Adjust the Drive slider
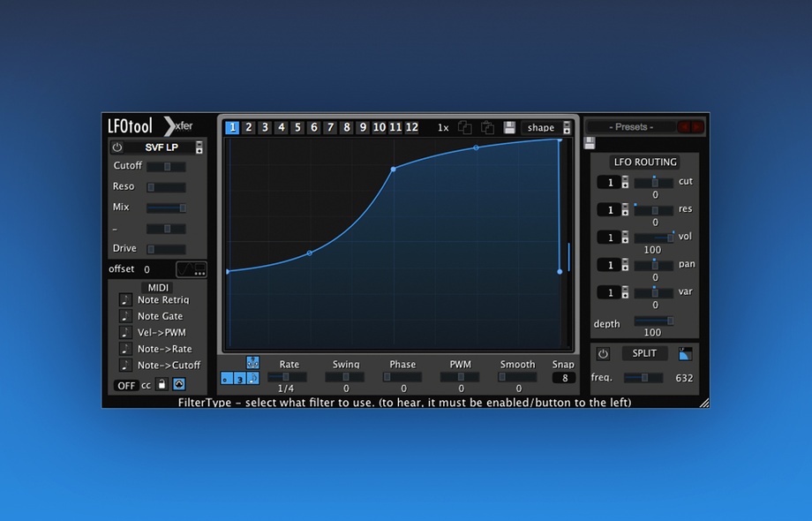Viewport: 812px width, 521px height. (166, 250)
